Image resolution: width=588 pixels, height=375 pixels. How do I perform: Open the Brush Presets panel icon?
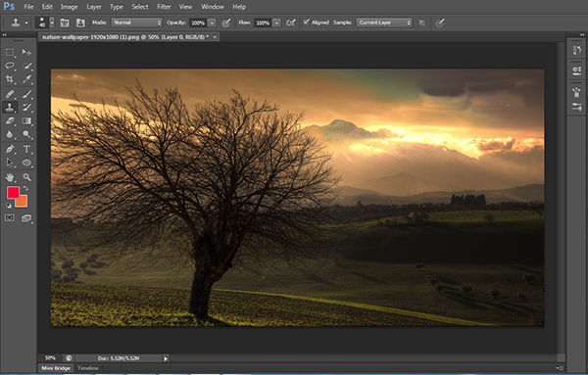pyautogui.click(x=577, y=92)
